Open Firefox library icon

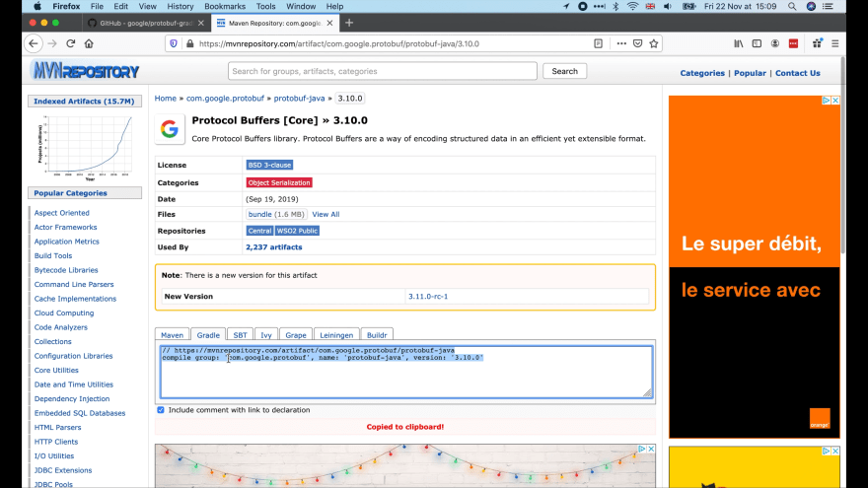click(739, 43)
